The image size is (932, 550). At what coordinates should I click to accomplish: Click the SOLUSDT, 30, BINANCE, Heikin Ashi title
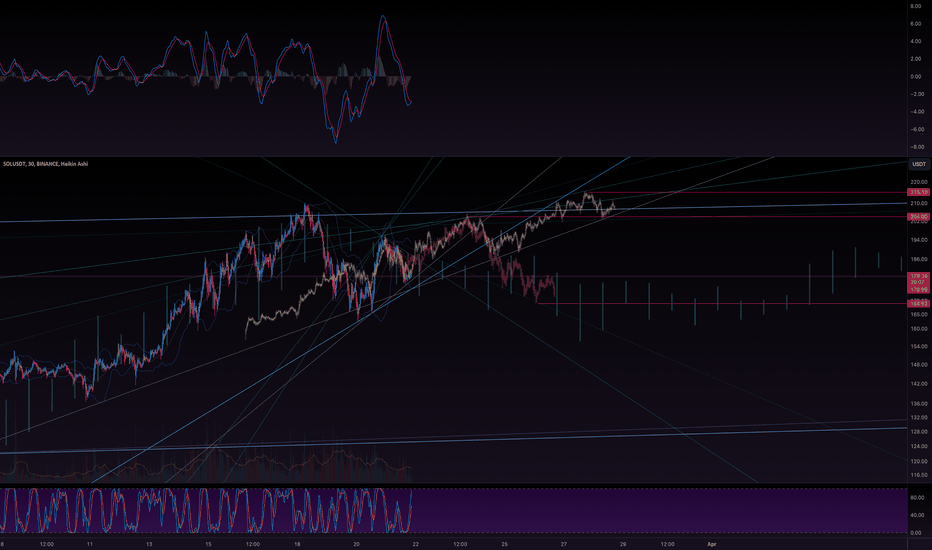click(x=46, y=164)
